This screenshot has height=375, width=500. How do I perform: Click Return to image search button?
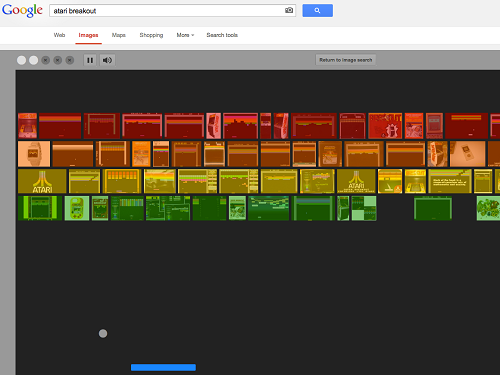(x=346, y=60)
